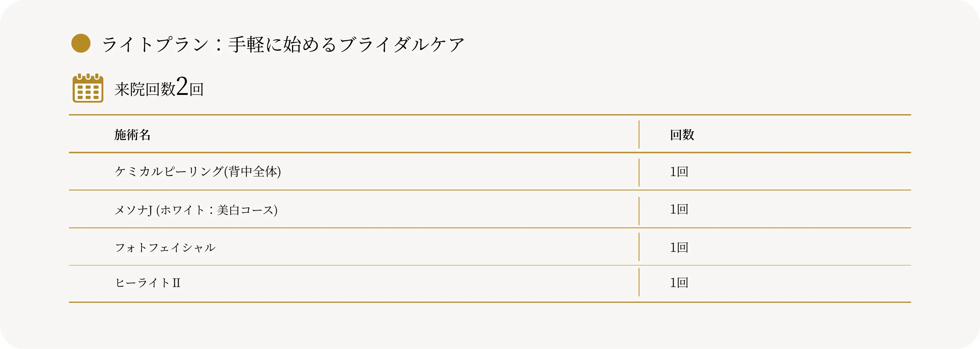Click 1回 in the ケミカルピーリング row
Viewport: 980px width, 349px height.
pyautogui.click(x=679, y=171)
